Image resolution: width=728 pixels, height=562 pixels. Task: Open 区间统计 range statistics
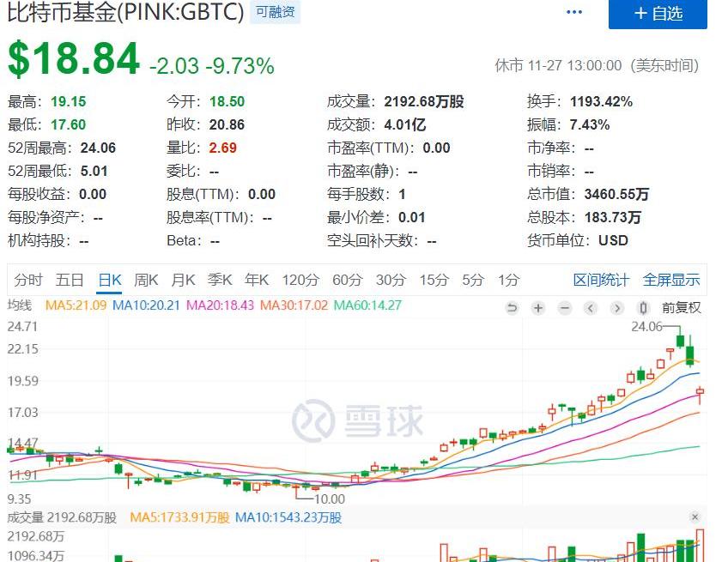pos(601,280)
